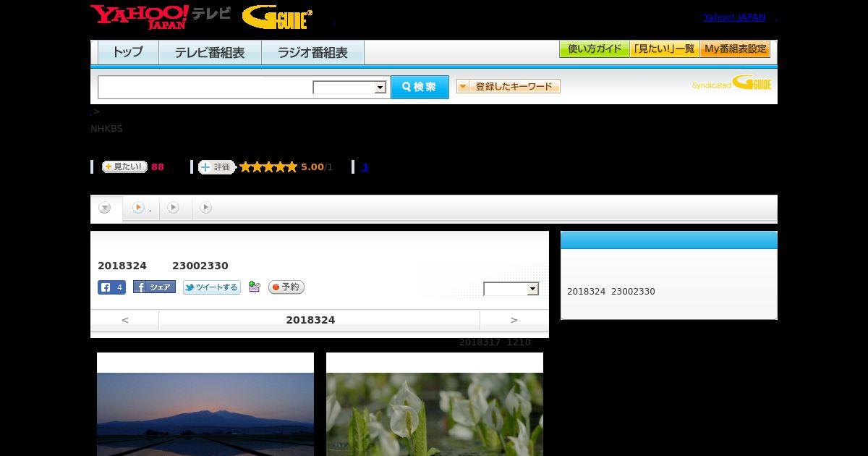Click the G-GUIDE logo in the header
This screenshot has height=456, width=868.
277,17
